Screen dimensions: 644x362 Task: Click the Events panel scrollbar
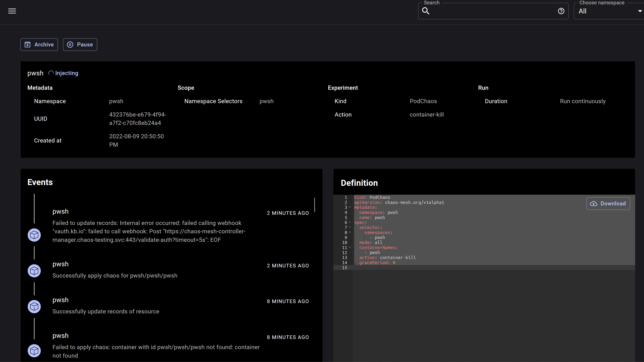315,205
